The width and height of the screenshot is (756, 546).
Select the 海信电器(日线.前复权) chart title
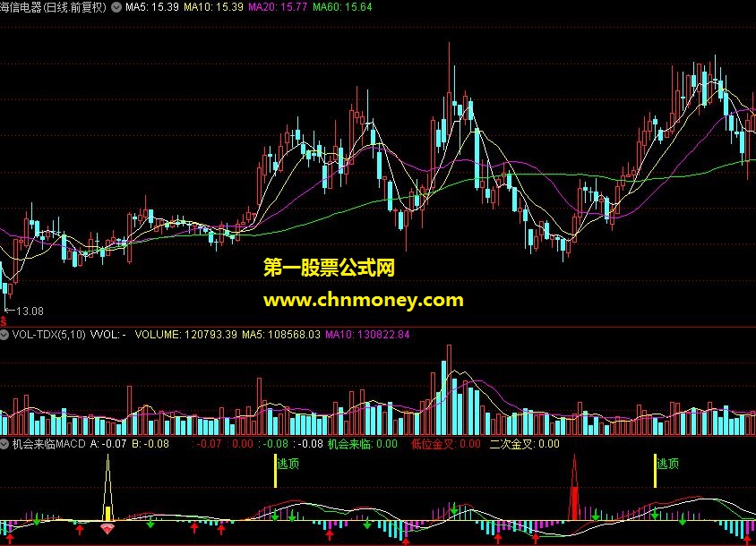(53, 7)
